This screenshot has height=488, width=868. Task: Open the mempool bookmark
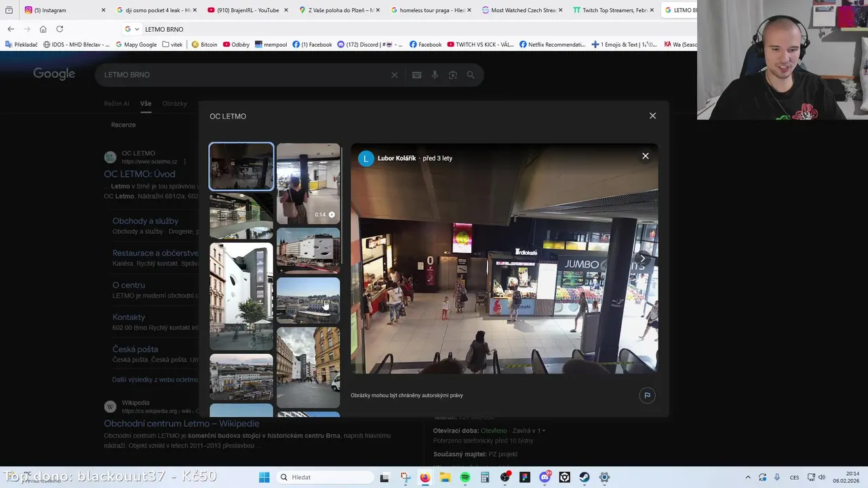point(271,45)
